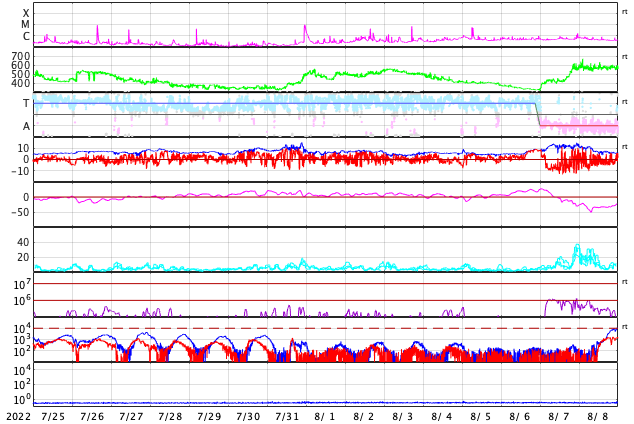
Task: Click the T label on sector panel
Action: (x=26, y=103)
